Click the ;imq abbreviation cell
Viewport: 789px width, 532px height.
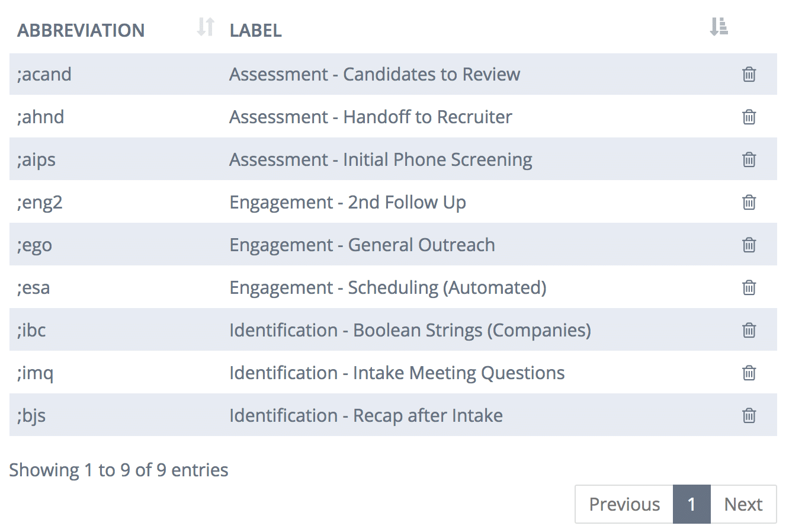pos(36,373)
